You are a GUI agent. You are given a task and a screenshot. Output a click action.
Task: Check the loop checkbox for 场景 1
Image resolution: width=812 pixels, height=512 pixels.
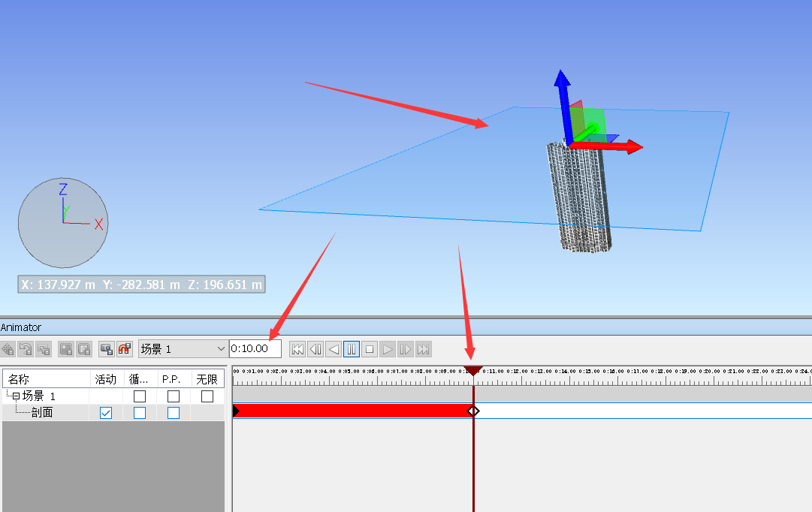point(138,396)
